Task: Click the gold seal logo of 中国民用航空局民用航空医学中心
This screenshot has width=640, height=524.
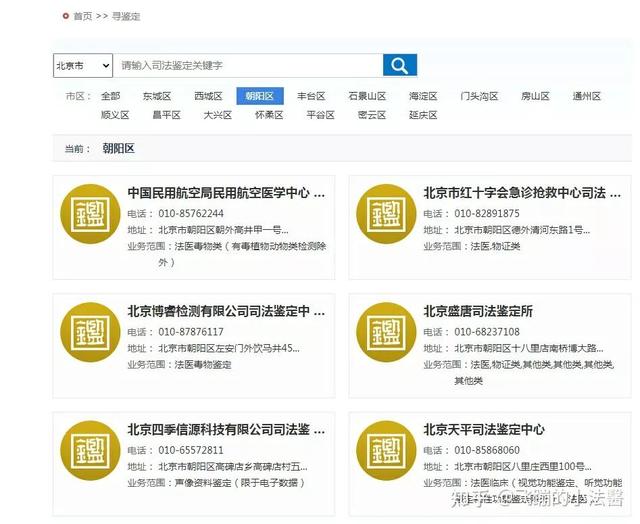Action: (x=90, y=214)
